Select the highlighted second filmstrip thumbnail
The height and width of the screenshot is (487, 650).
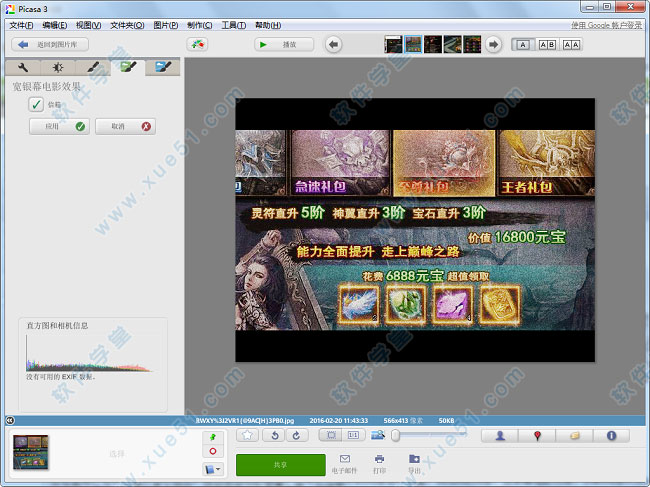coord(413,44)
